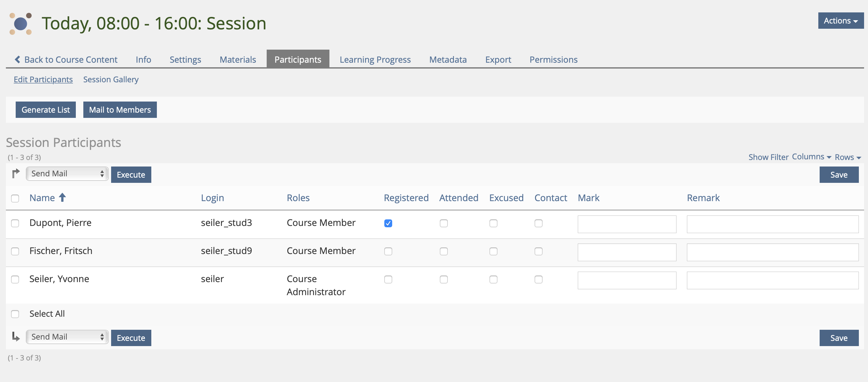This screenshot has height=382, width=868.
Task: Open the Session Gallery sub-tab
Action: (110, 79)
